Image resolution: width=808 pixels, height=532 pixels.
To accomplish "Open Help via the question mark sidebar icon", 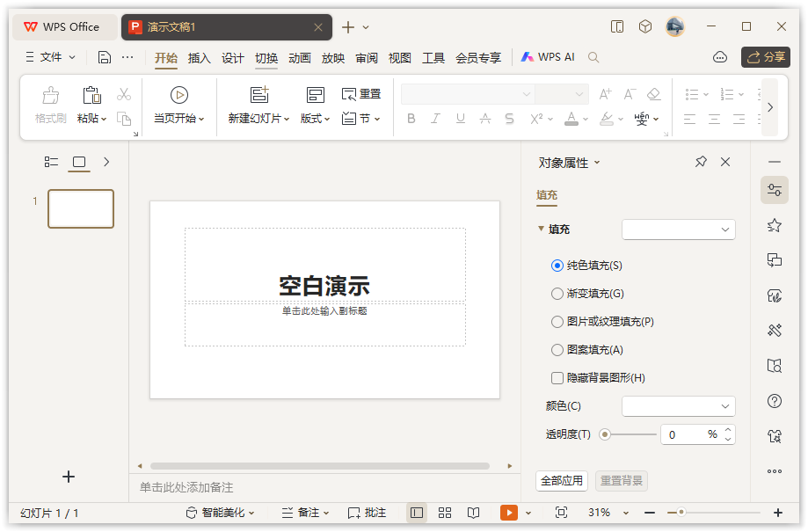I will point(774,401).
